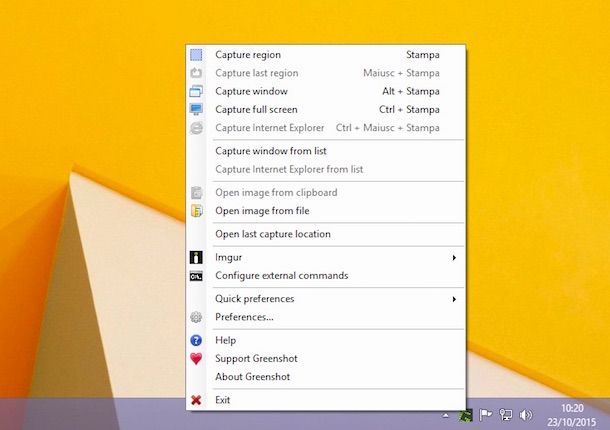
Task: Click the folder icon for Open image from file
Action: coord(196,211)
